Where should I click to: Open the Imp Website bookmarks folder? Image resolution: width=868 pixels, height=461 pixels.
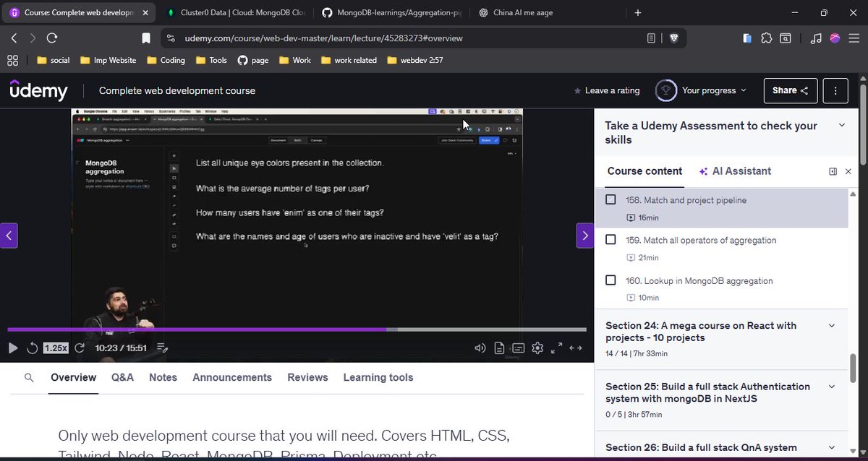click(109, 60)
